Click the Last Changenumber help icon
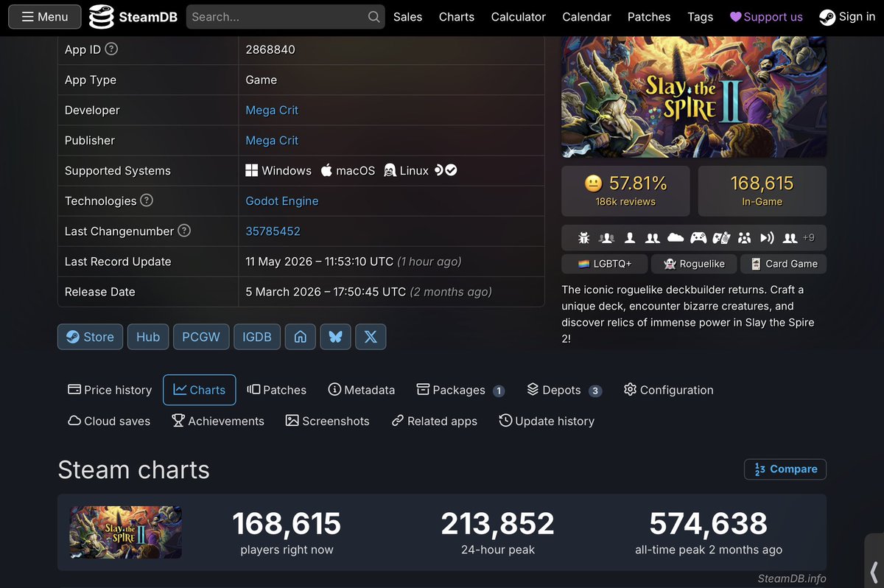The width and height of the screenshot is (884, 588). pos(184,231)
